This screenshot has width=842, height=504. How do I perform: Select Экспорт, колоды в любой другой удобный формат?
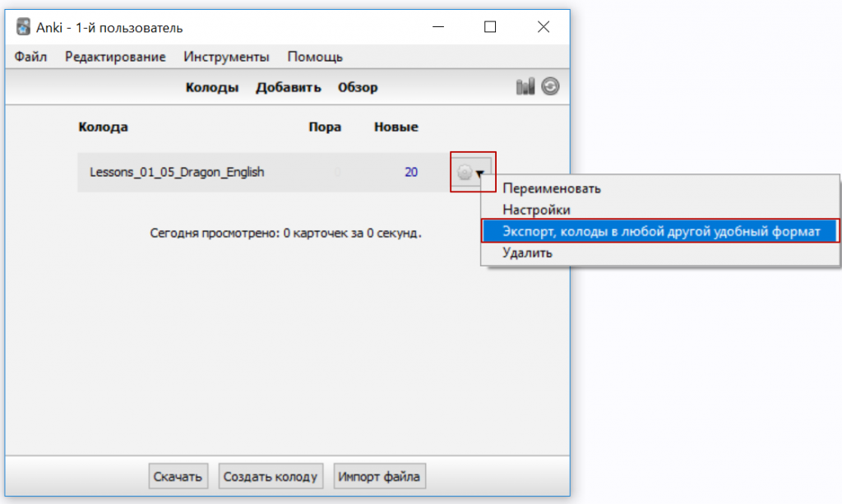tap(660, 231)
